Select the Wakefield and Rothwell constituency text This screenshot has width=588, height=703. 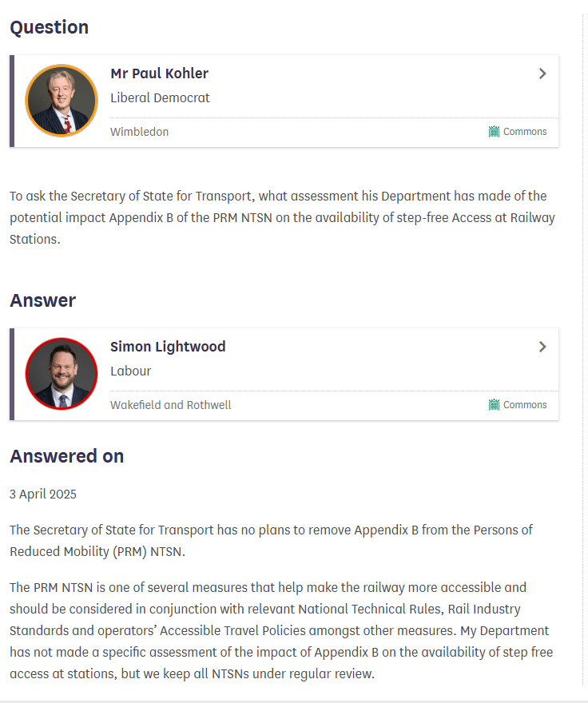(170, 405)
